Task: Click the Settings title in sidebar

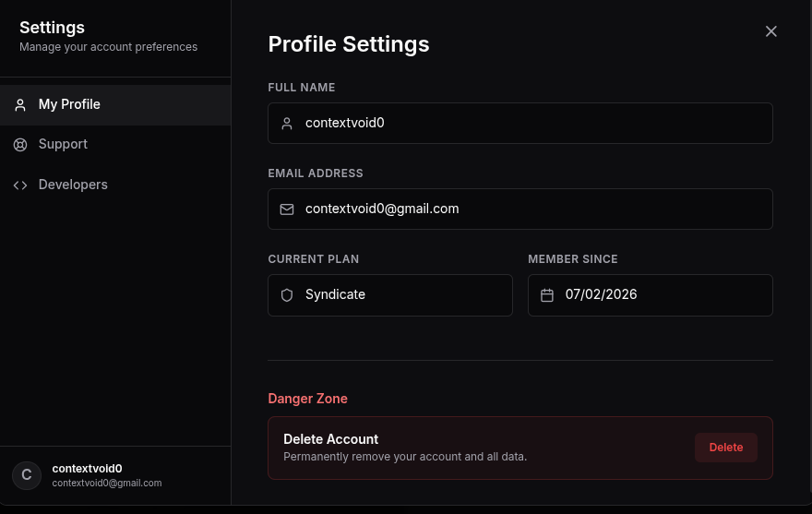Action: click(52, 28)
